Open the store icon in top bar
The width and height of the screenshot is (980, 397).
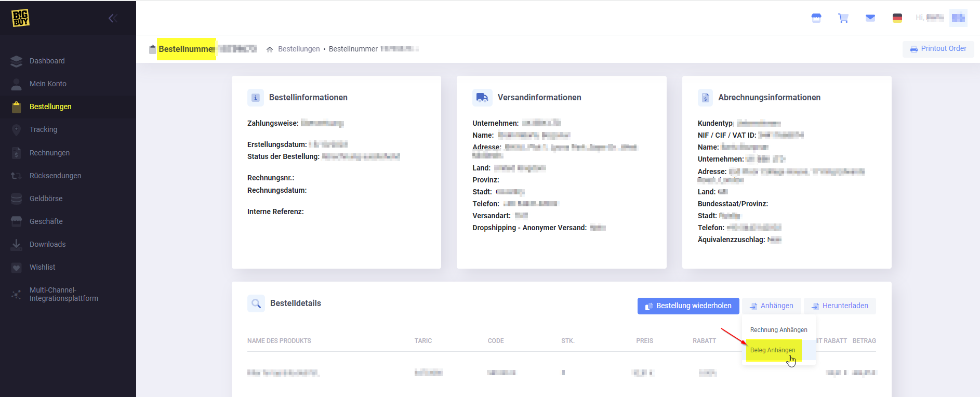(816, 18)
